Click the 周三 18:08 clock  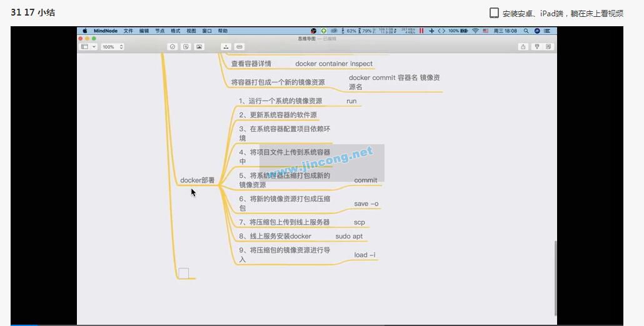(x=505, y=31)
